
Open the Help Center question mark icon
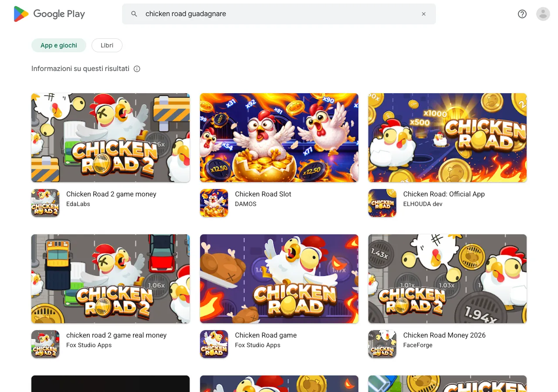tap(522, 14)
